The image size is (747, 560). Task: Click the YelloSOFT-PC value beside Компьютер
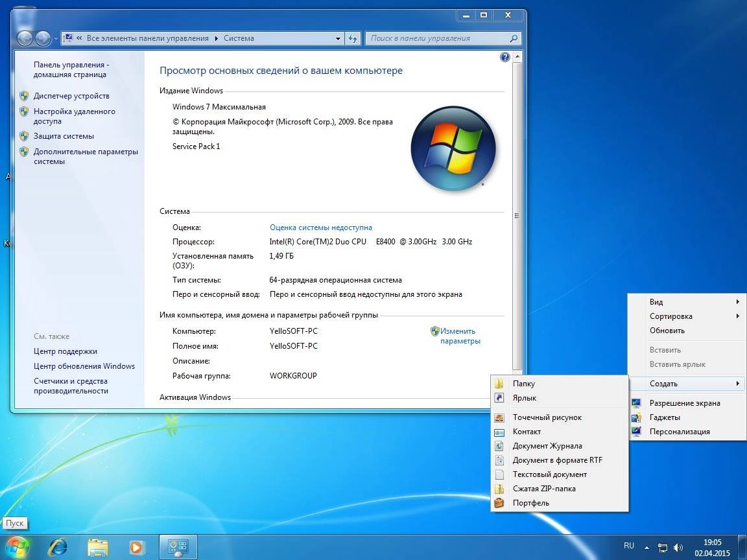coord(294,331)
